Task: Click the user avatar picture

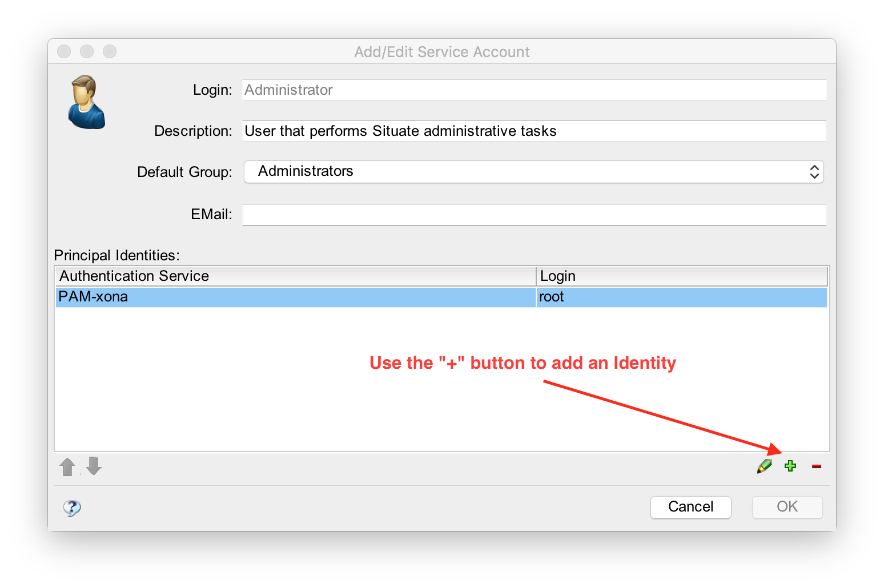Action: click(x=86, y=102)
